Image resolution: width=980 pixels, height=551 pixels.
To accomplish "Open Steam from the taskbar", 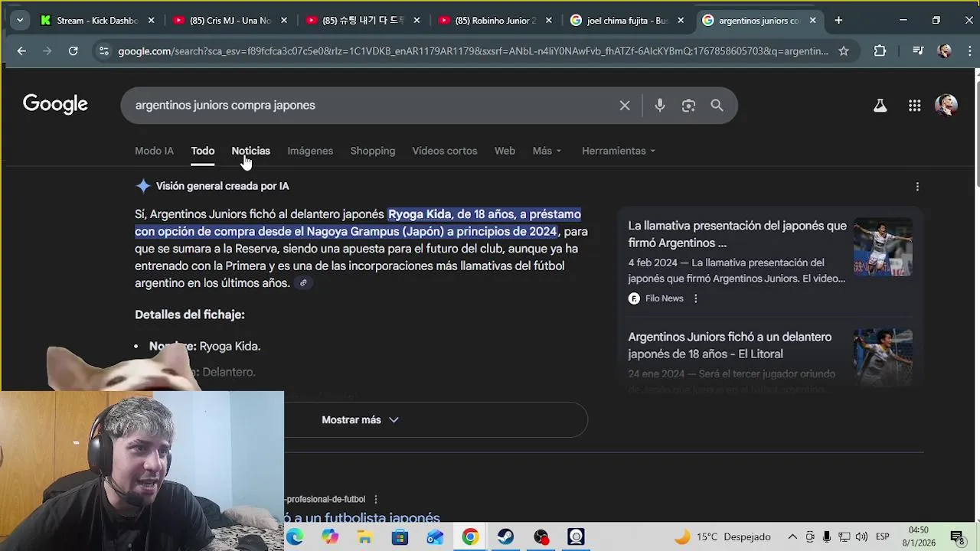I will [506, 537].
